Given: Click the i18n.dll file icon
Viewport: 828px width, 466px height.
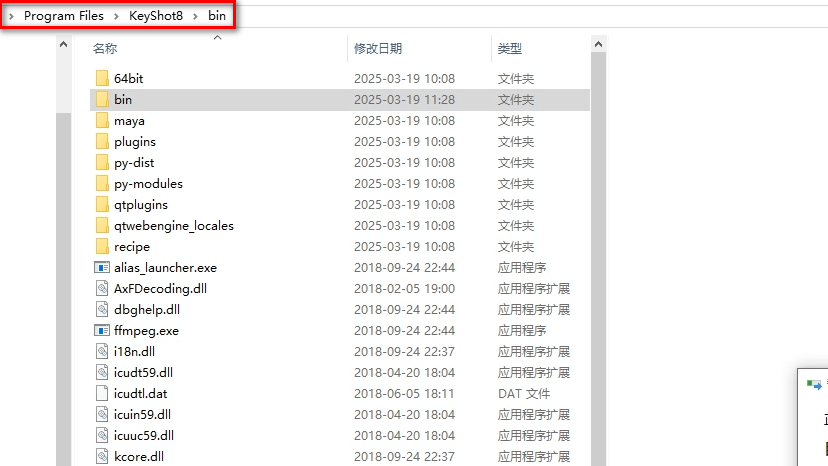Looking at the screenshot, I should (102, 351).
